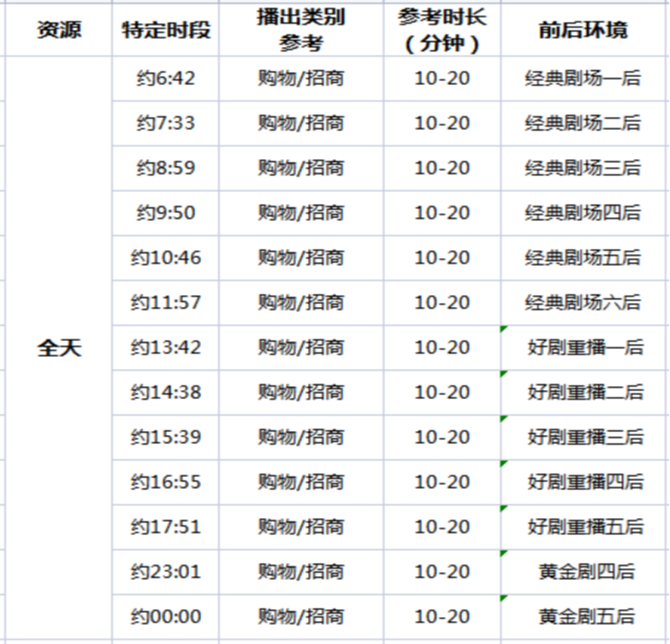This screenshot has width=670, height=644.
Task: Select 购物/招商 in the 约00:00 row
Action: (301, 617)
